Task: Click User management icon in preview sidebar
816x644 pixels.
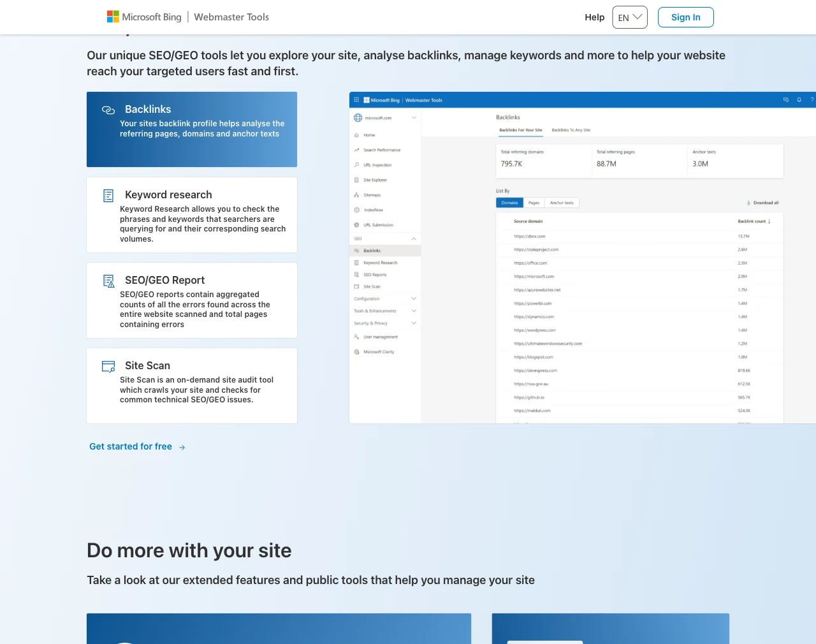Action: tap(356, 337)
